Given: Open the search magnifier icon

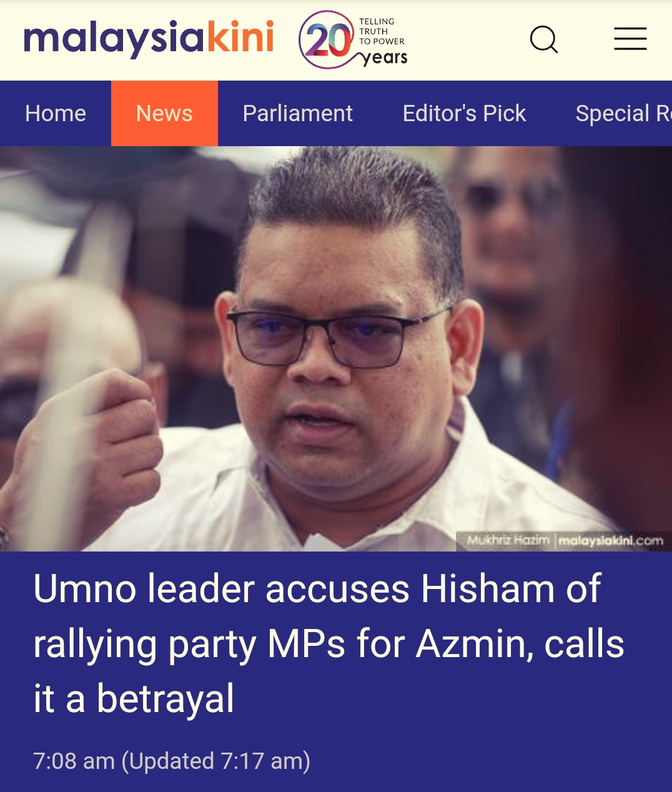Looking at the screenshot, I should click(x=544, y=40).
